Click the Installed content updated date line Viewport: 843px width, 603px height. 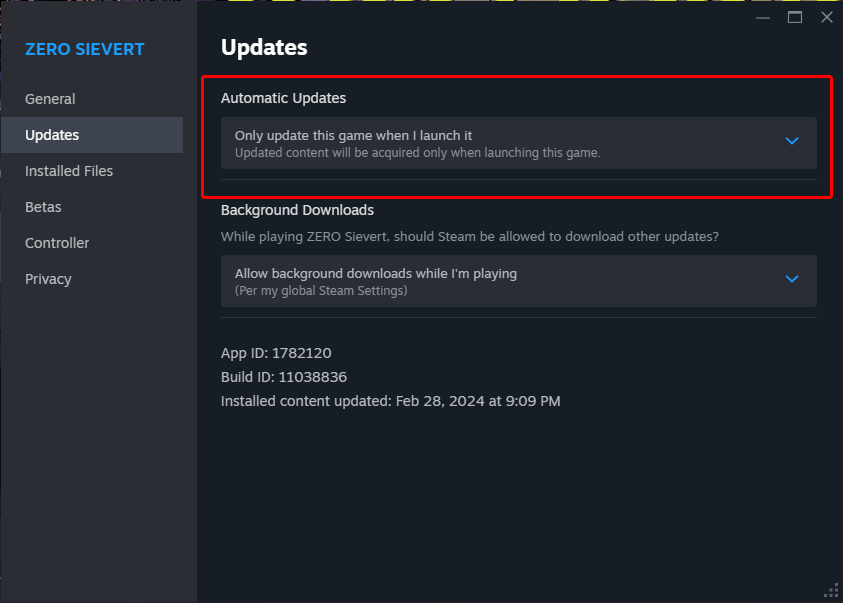pos(391,401)
